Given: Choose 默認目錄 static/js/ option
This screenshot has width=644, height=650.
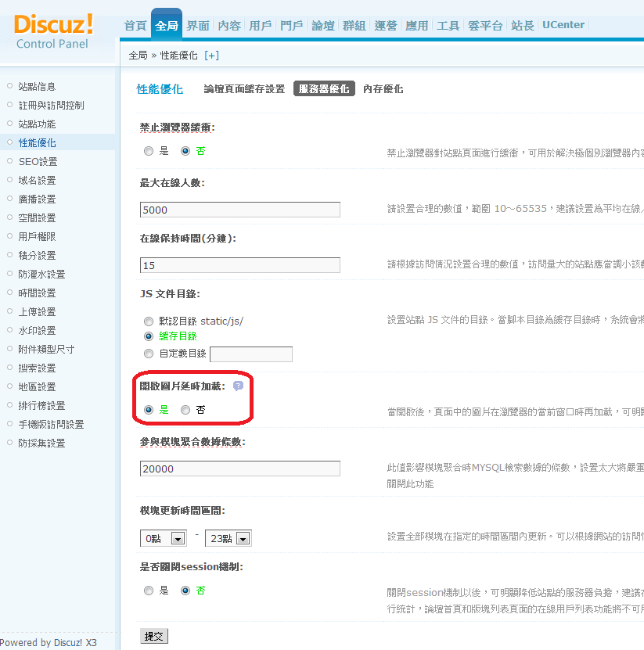Looking at the screenshot, I should (x=149, y=321).
